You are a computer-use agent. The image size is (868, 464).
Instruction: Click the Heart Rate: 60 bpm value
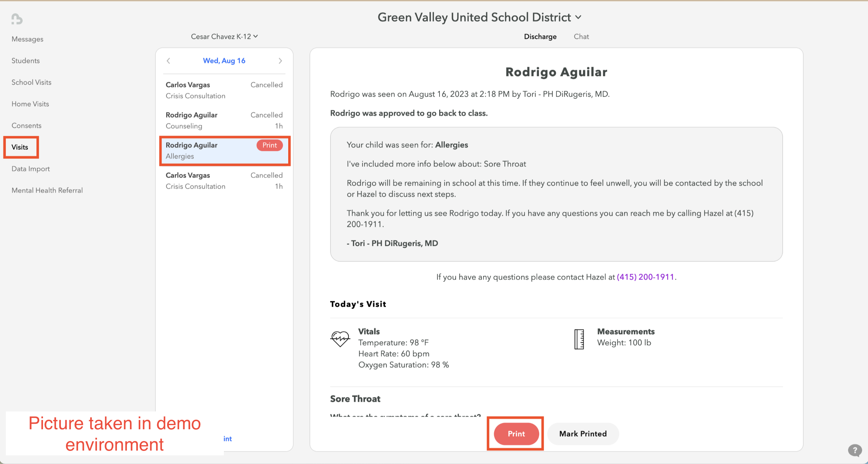coord(394,354)
